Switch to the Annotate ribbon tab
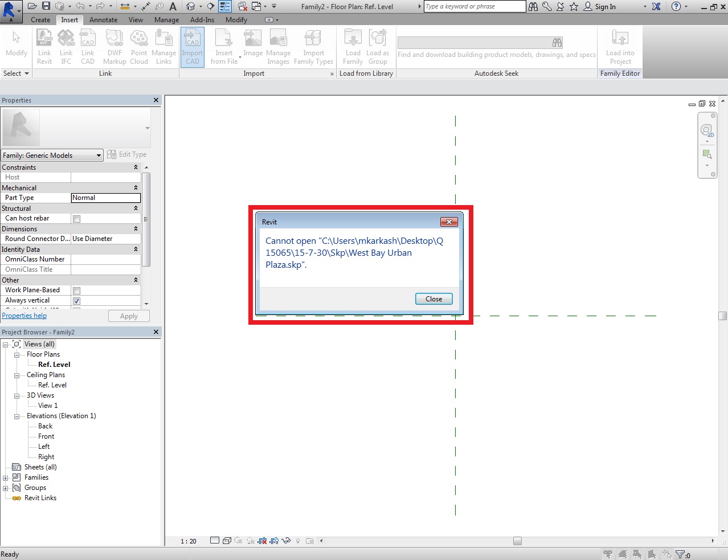Image resolution: width=728 pixels, height=560 pixels. [x=103, y=19]
